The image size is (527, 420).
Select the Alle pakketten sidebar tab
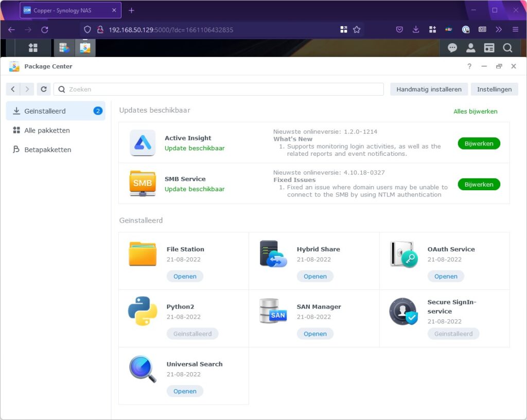click(x=56, y=130)
